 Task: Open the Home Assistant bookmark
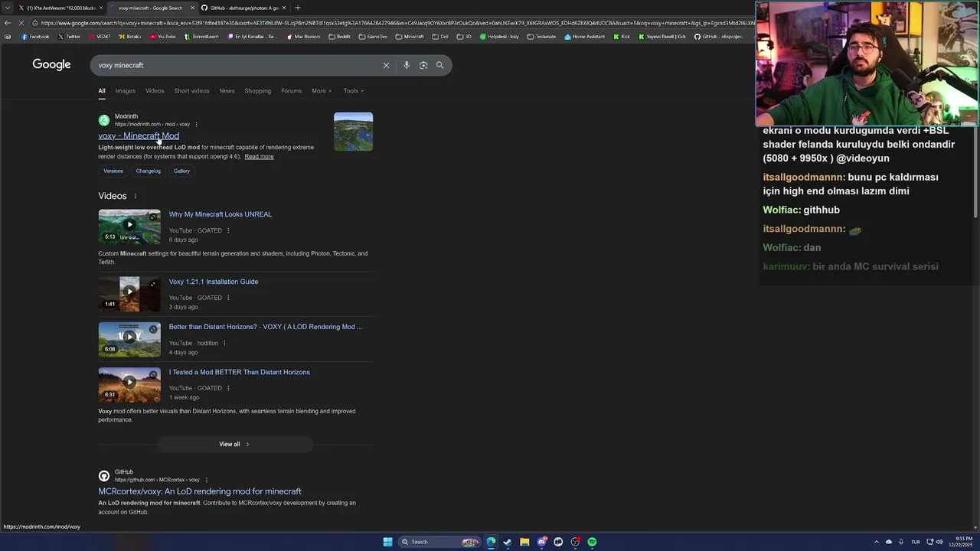point(585,37)
